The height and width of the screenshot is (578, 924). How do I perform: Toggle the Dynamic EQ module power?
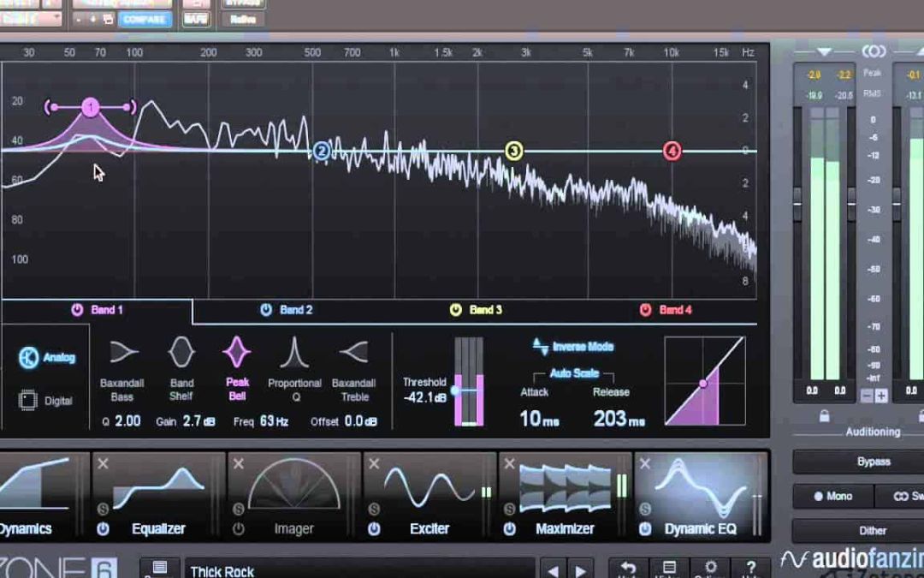[645, 529]
